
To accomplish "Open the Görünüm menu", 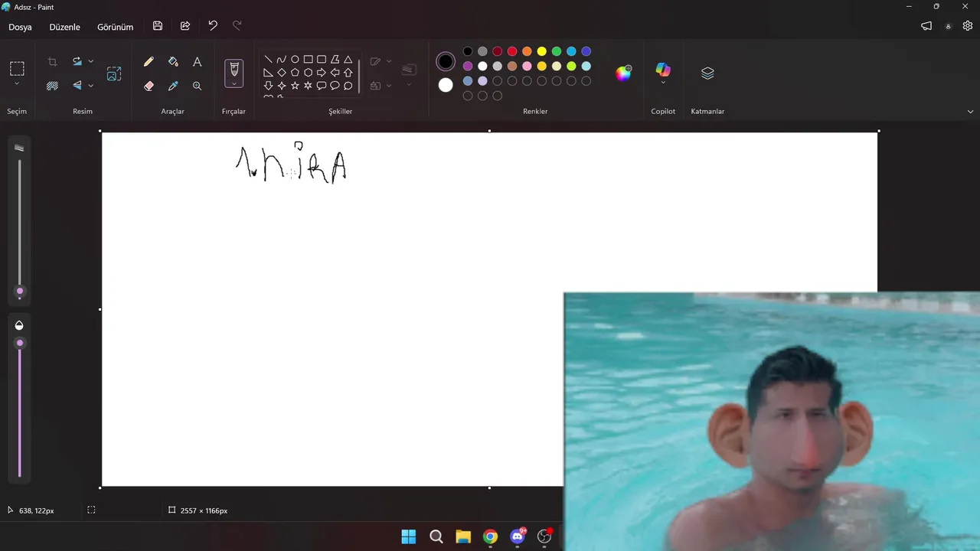I will coord(115,27).
